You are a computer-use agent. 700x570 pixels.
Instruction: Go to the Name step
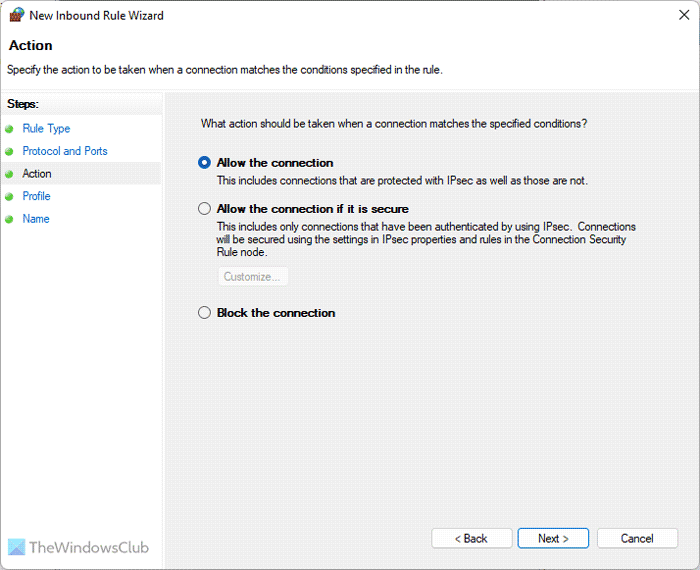(x=36, y=219)
